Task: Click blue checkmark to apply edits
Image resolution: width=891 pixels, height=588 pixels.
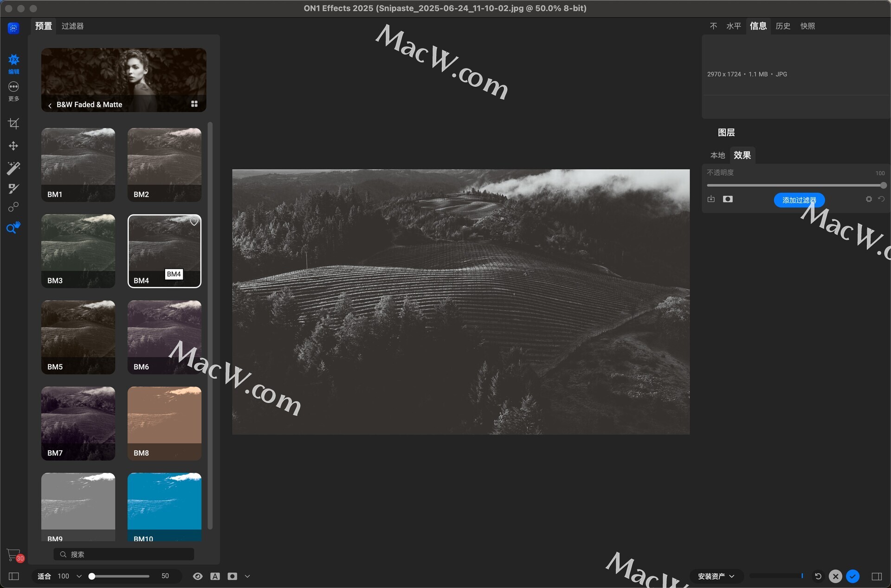Action: (x=852, y=576)
